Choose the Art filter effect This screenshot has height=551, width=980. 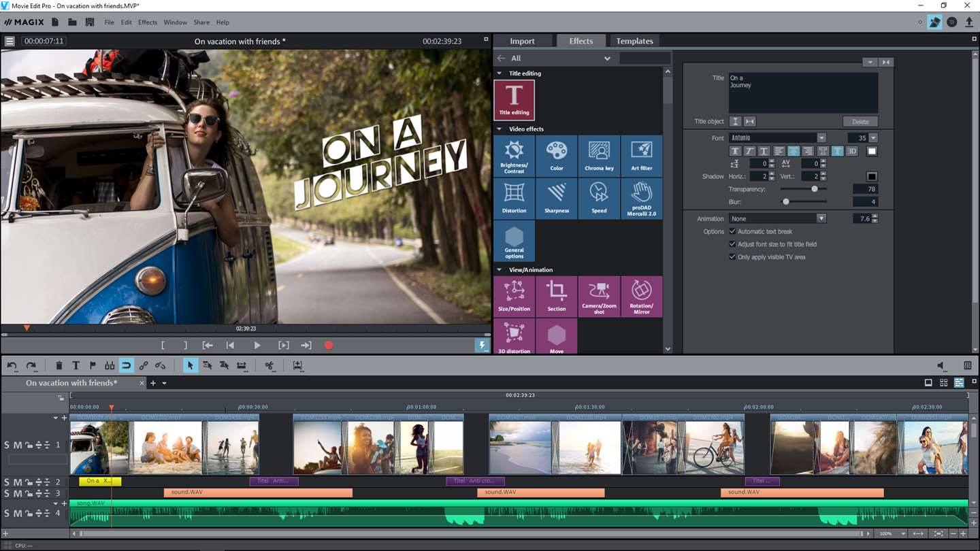pos(642,156)
